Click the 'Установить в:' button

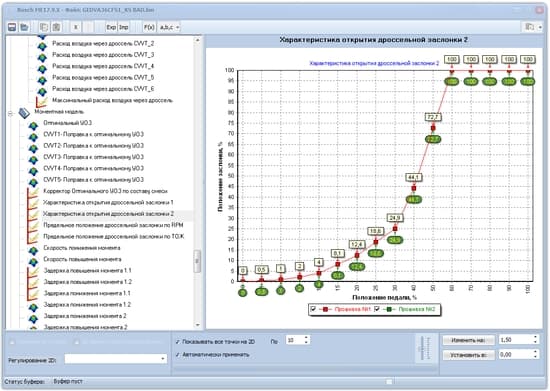468,355
